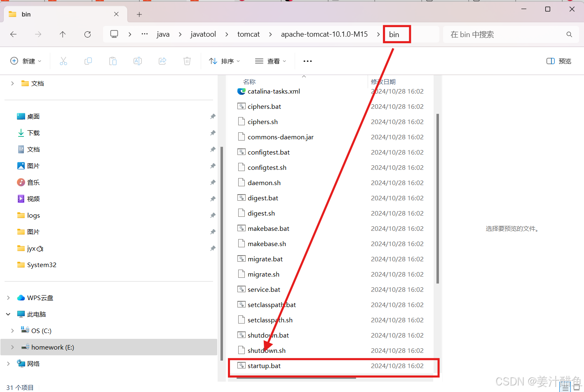
Task: Select configtest.bat file
Action: pos(269,152)
